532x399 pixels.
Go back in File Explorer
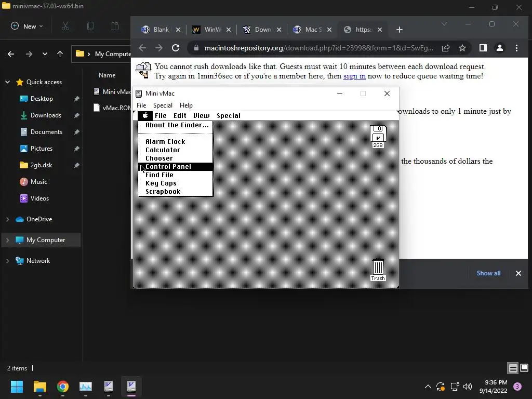pos(11,54)
